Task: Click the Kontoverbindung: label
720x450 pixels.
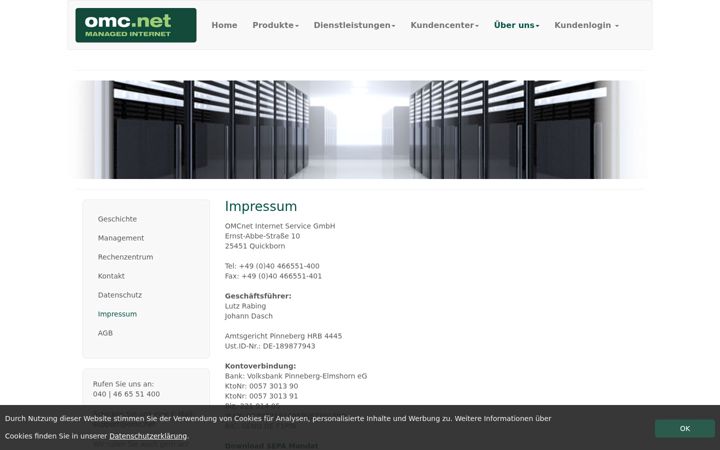Action: (260, 366)
